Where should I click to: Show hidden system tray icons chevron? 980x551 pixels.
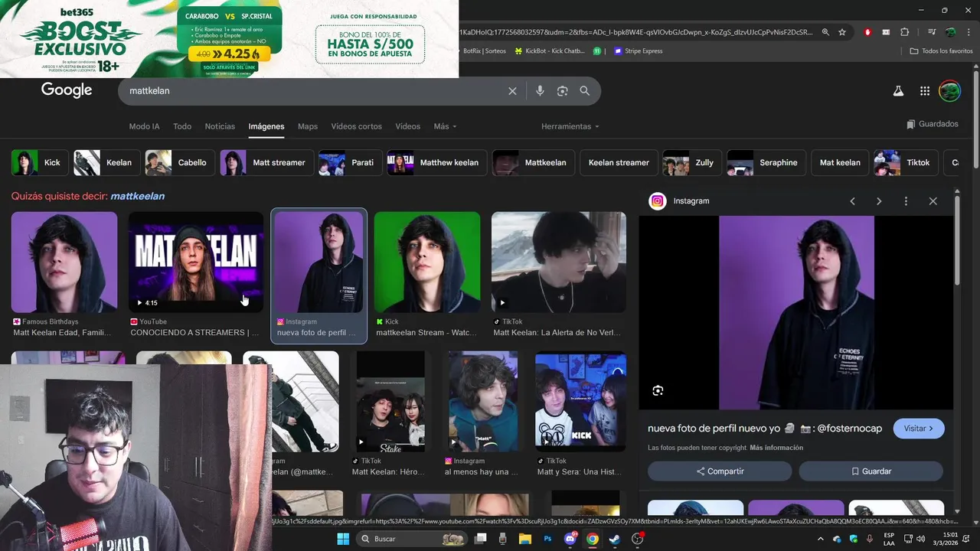point(821,539)
